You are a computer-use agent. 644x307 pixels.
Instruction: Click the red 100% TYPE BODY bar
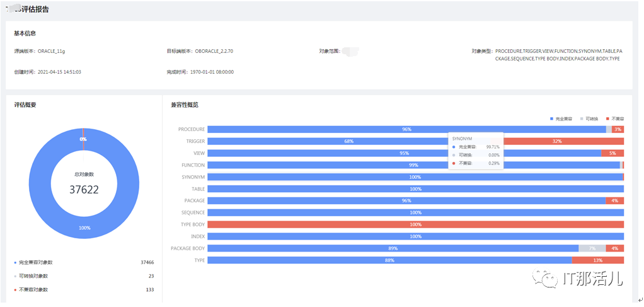pos(416,225)
